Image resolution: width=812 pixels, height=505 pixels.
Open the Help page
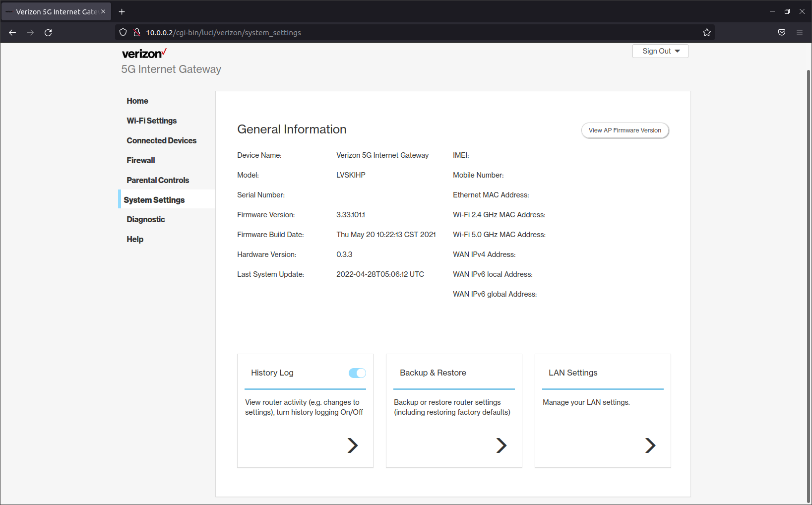[x=135, y=239]
